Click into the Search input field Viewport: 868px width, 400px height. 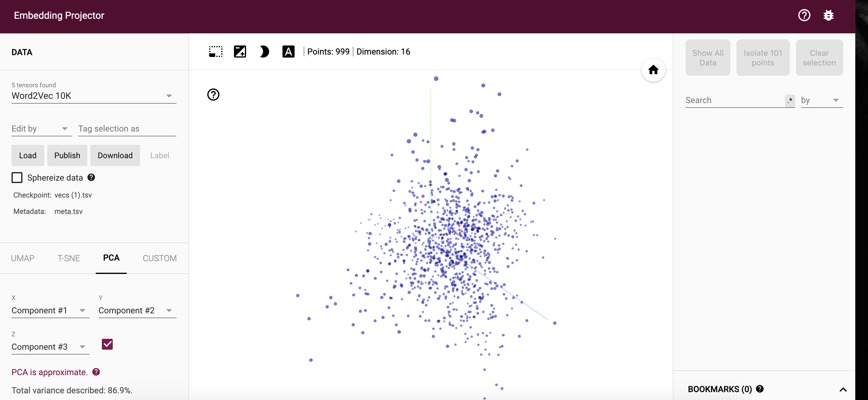coord(735,100)
